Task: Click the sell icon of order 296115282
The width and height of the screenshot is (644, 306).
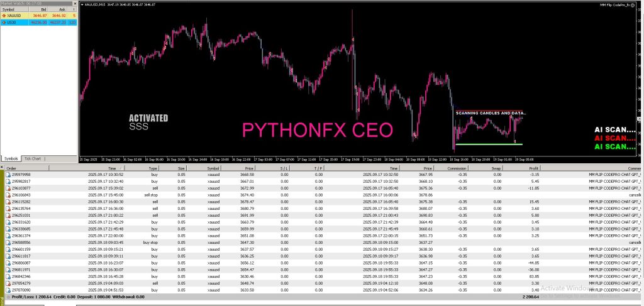Action: tap(8, 202)
